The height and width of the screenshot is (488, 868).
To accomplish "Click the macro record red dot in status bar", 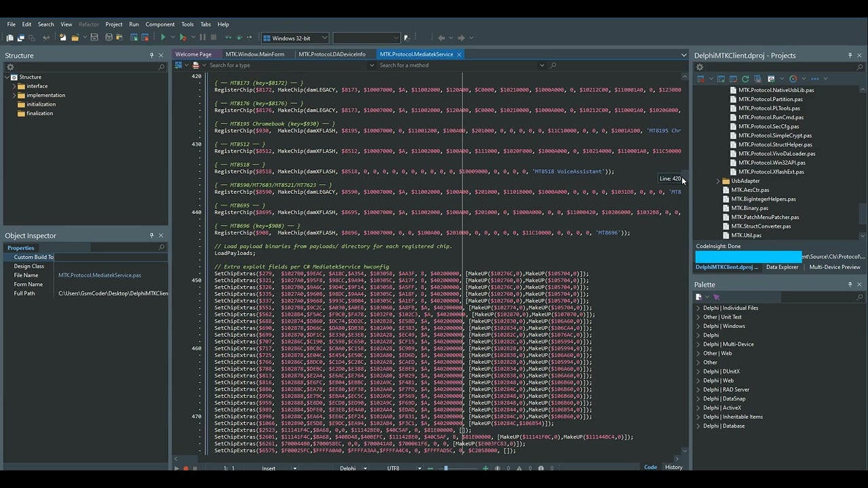I will (x=185, y=468).
